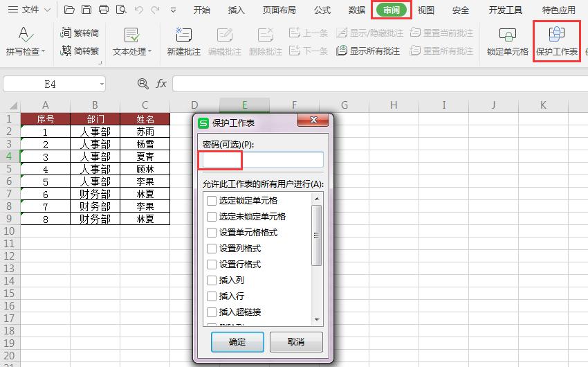Check 设置单元格格式 checkbox
588x367 pixels.
pyautogui.click(x=212, y=233)
